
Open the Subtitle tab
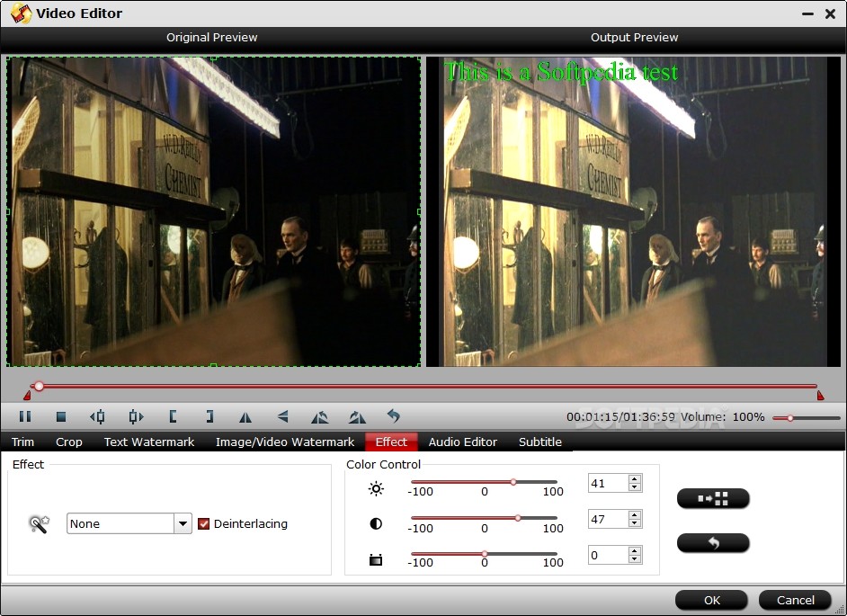tap(540, 442)
